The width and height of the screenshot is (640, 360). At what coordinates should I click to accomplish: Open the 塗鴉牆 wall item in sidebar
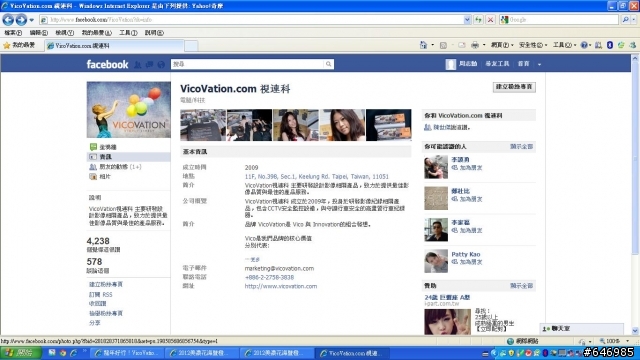click(x=108, y=147)
